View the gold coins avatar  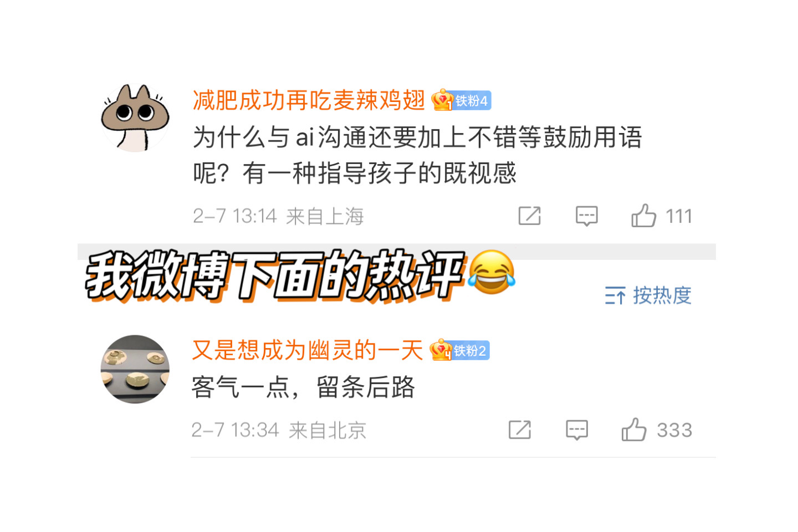(135, 369)
